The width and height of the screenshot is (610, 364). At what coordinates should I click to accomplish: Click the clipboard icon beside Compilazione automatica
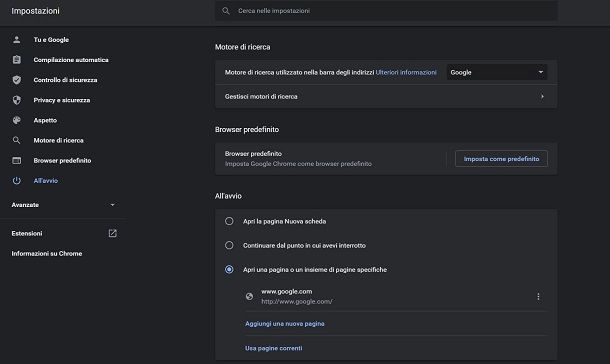pyautogui.click(x=16, y=60)
